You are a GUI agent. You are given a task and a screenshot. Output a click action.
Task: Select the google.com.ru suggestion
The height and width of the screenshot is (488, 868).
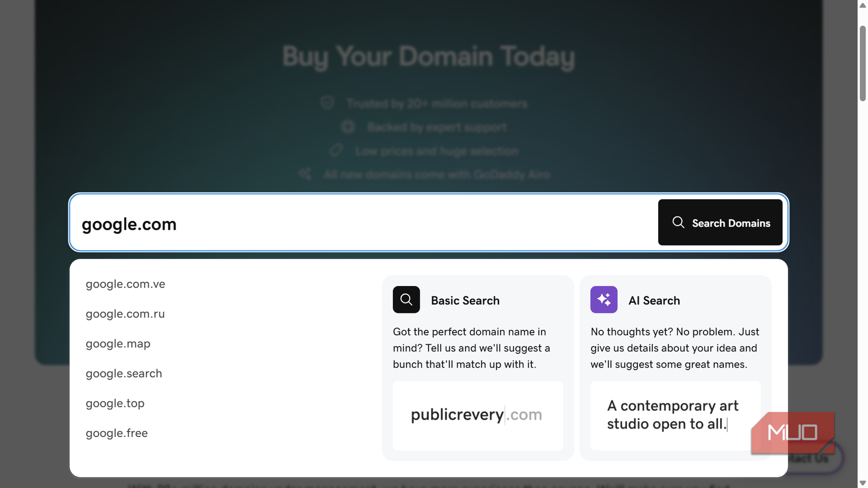click(125, 314)
